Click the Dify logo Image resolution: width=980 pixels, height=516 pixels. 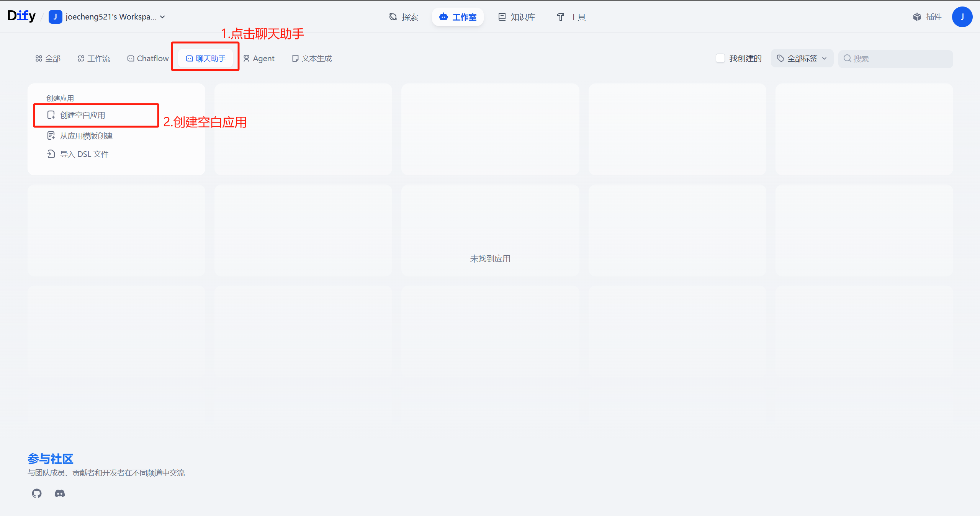21,16
